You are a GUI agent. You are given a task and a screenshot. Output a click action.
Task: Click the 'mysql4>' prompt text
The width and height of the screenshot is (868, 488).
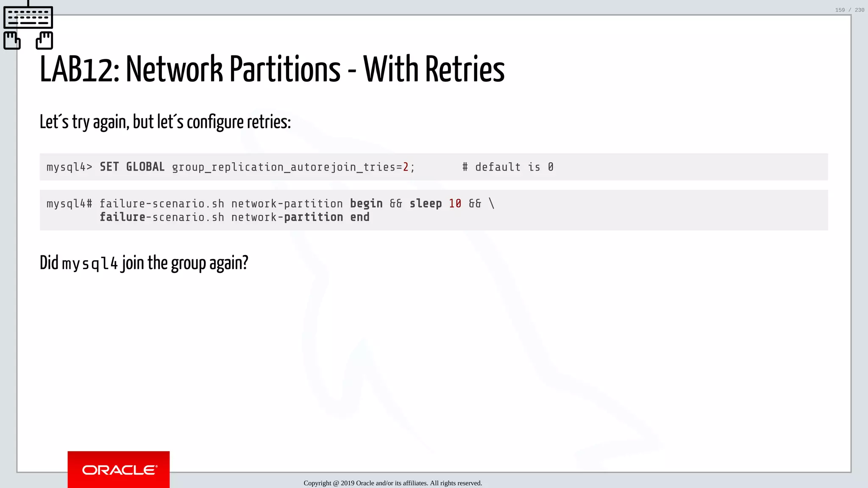(x=70, y=167)
